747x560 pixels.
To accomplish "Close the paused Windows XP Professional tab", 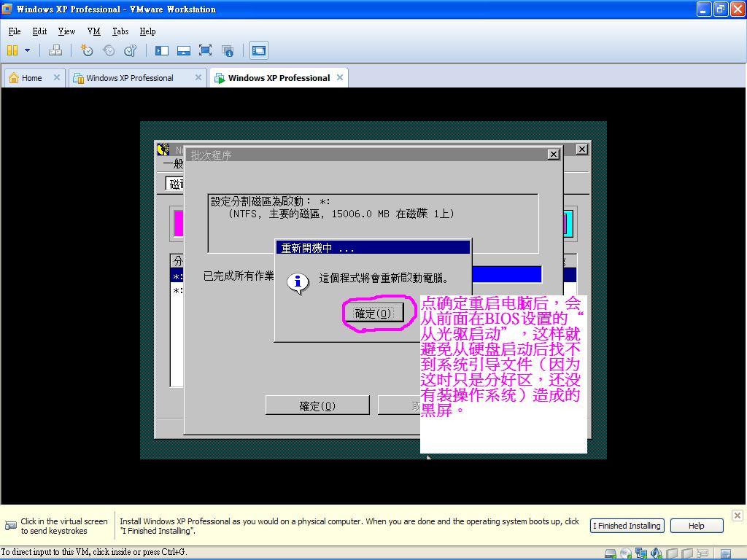I will (x=198, y=77).
